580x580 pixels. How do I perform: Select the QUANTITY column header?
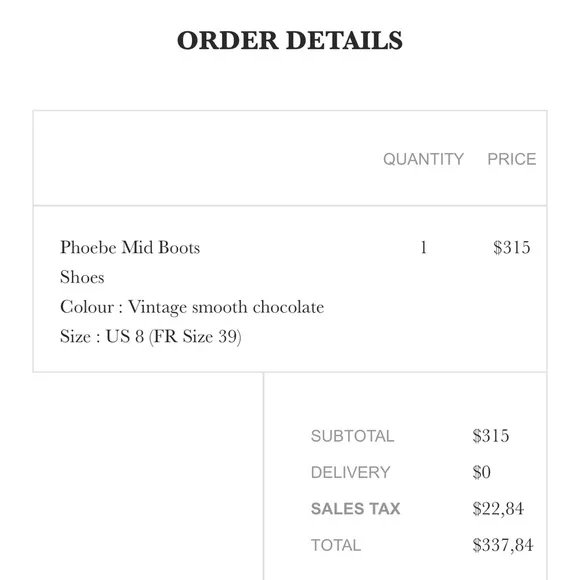[423, 159]
